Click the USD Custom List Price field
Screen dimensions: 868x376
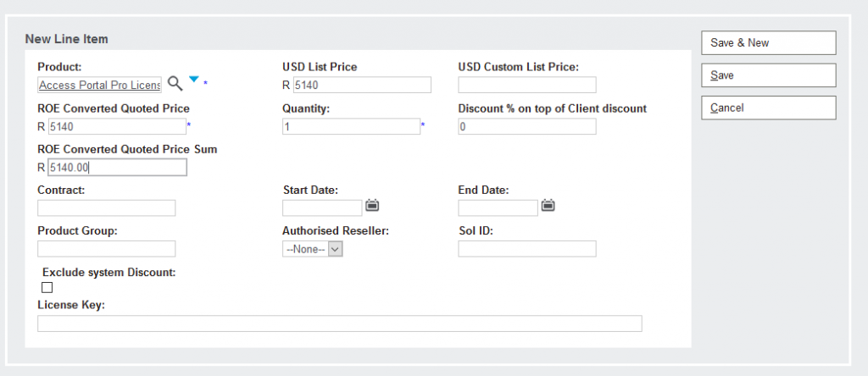[x=526, y=85]
